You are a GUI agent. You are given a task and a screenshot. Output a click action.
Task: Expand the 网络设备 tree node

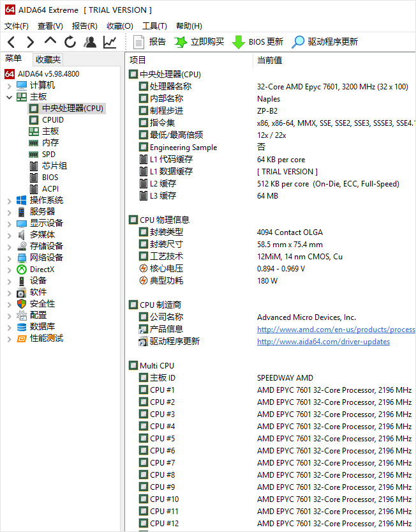coord(9,259)
